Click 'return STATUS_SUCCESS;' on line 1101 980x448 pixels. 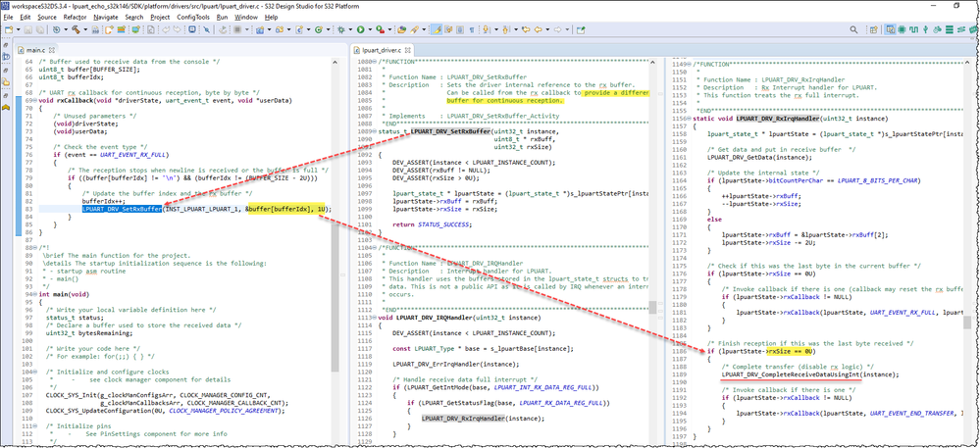[432, 224]
